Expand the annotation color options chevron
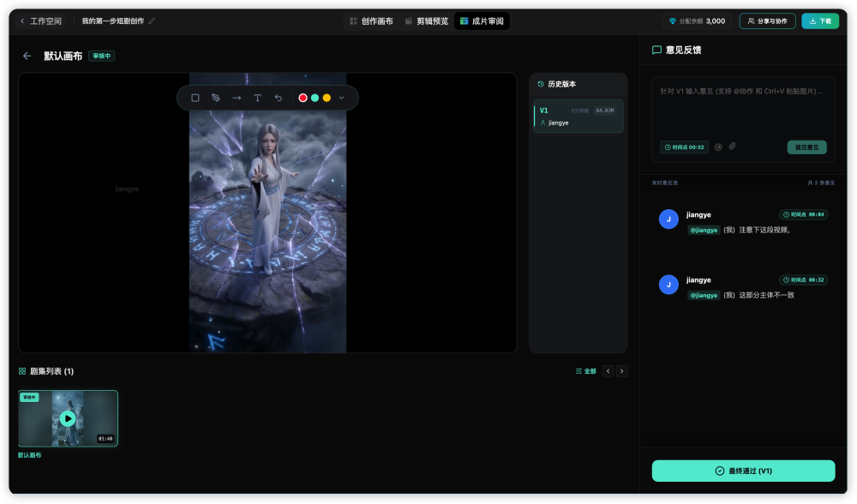The height and width of the screenshot is (504, 857). coord(342,98)
